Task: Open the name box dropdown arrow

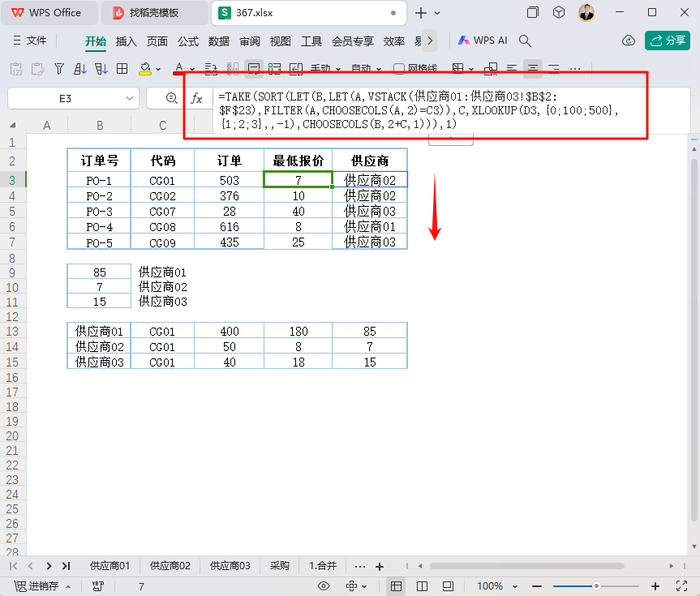Action: 130,98
